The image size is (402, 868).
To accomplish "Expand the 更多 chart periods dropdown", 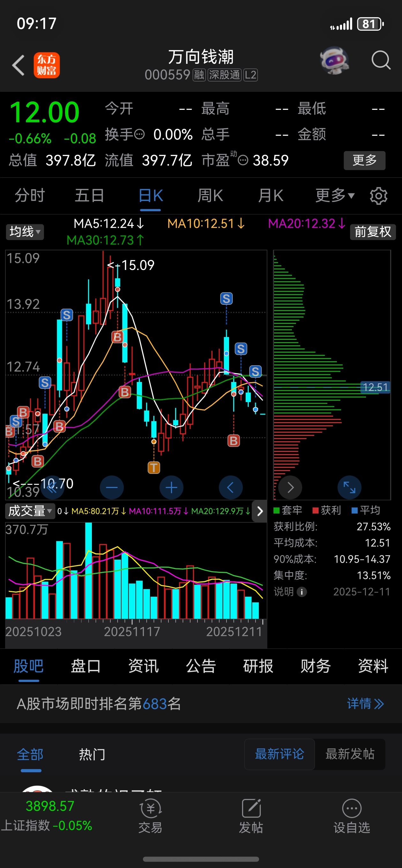I will [335, 195].
